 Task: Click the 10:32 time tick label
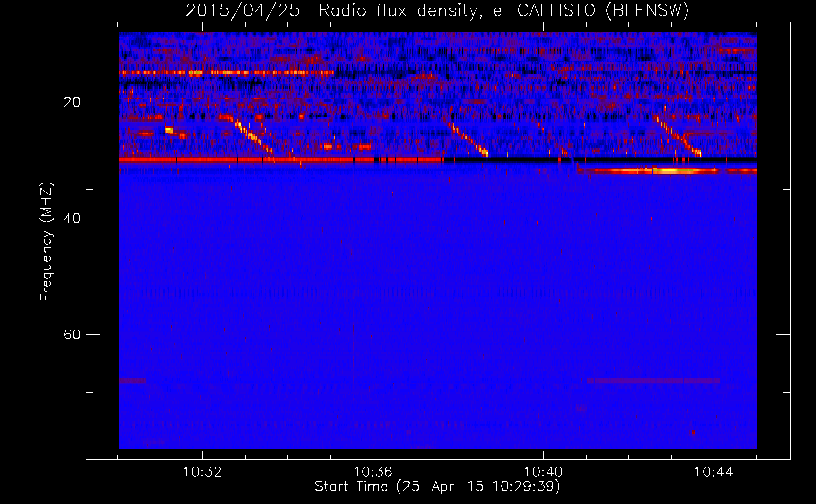202,472
